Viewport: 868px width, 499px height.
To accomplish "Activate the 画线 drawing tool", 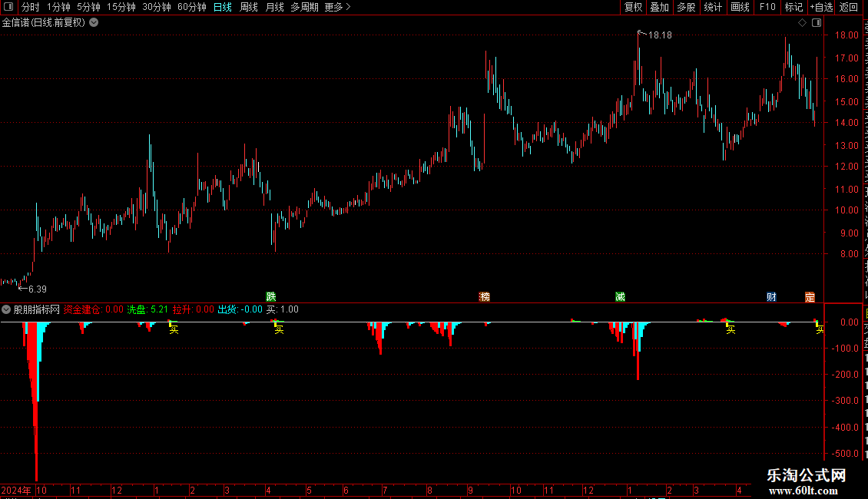I will [740, 7].
